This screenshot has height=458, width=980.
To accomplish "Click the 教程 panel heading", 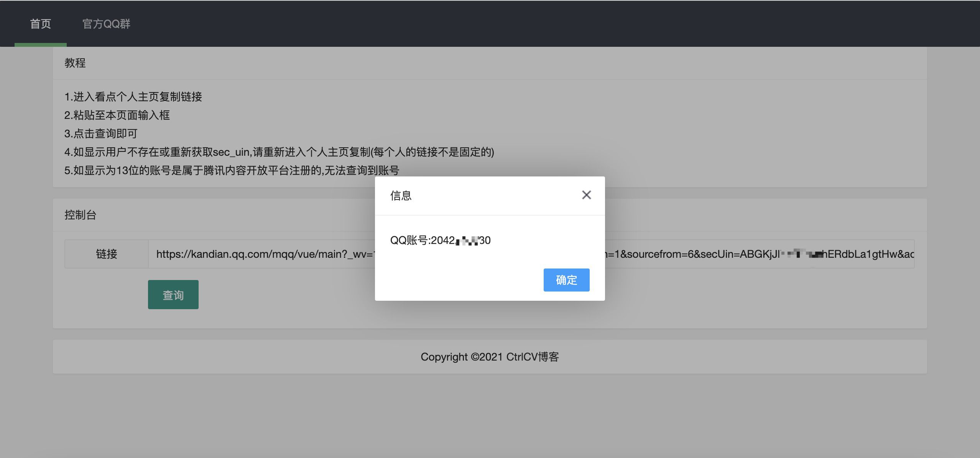I will [x=75, y=63].
